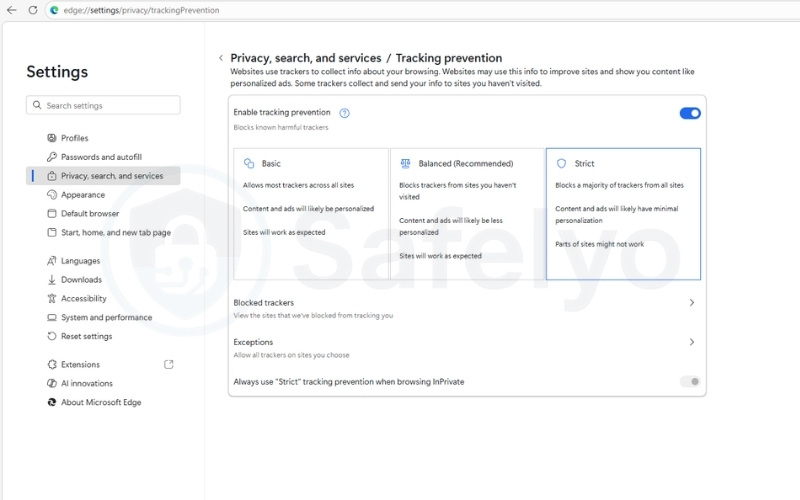The image size is (800, 500).
Task: Click the Accessibility icon
Action: pyautogui.click(x=52, y=298)
